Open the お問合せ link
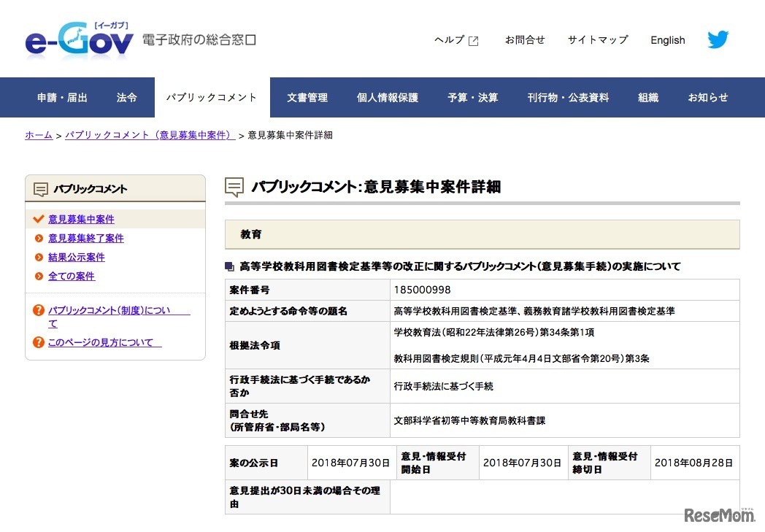Screen dimensions: 765x532 525,40
